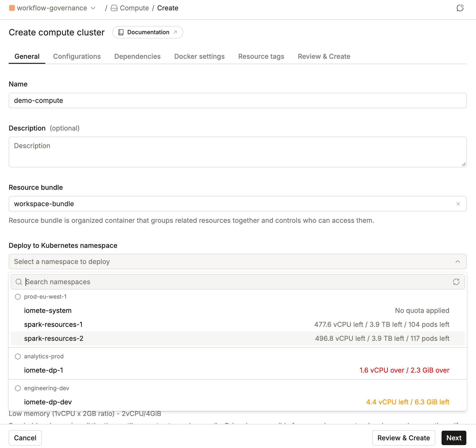Go to the Compute breadcrumb link
This screenshot has height=448, width=476.
pos(134,8)
